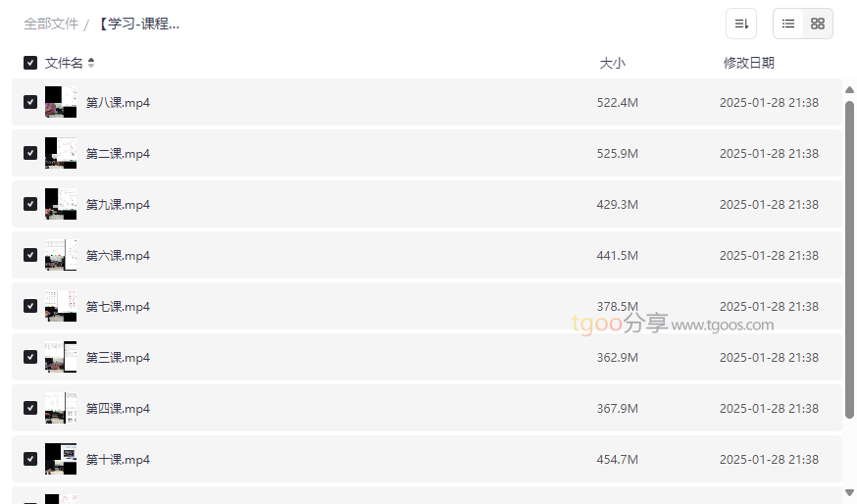This screenshot has width=857, height=504.
Task: Open the file 第四课.mp4
Action: point(118,409)
